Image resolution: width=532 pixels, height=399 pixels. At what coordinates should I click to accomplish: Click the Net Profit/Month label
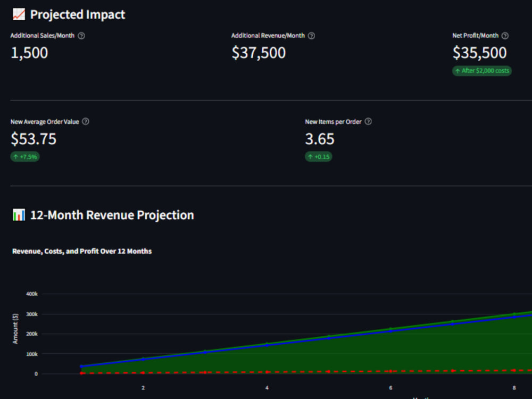(x=475, y=36)
